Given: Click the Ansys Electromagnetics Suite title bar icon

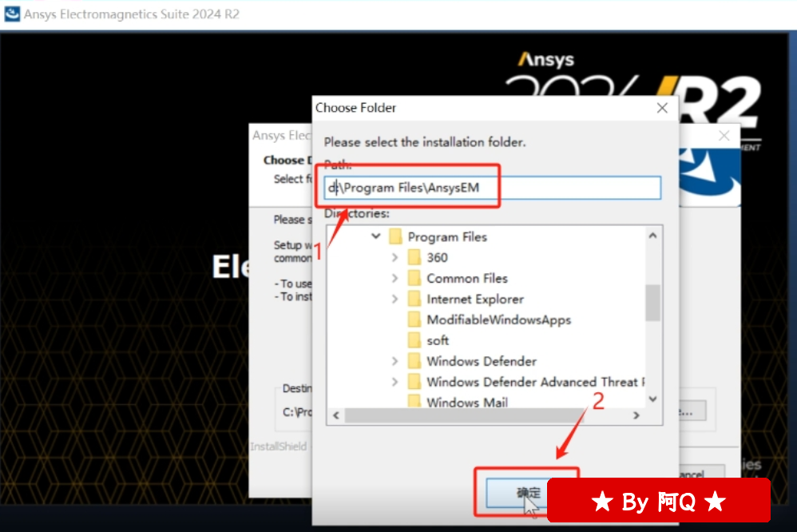Looking at the screenshot, I should pos(12,14).
